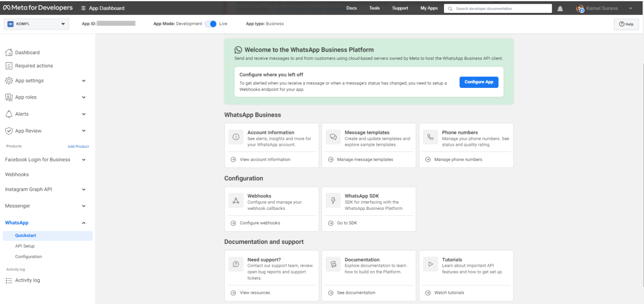Collapse the WhatsApp section chevron
Image resolution: width=644 pixels, height=304 pixels.
point(84,223)
